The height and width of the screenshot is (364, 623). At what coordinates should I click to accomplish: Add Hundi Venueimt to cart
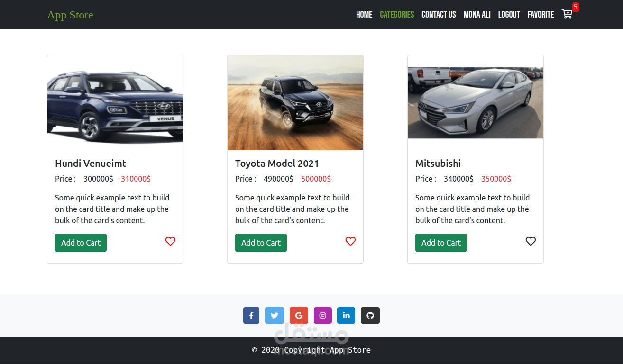tap(81, 243)
